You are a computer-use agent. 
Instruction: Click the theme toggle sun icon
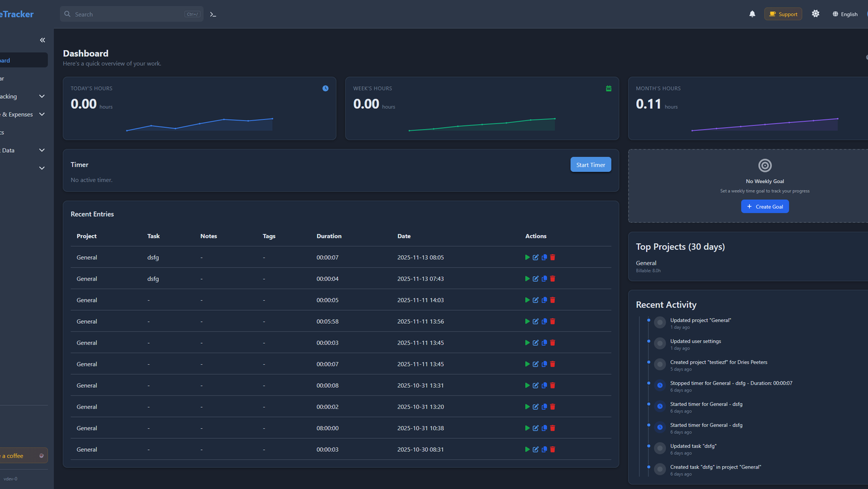[815, 14]
